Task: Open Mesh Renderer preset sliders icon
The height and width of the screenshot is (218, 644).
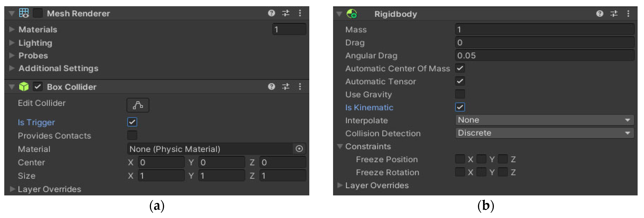Action: coord(286,13)
